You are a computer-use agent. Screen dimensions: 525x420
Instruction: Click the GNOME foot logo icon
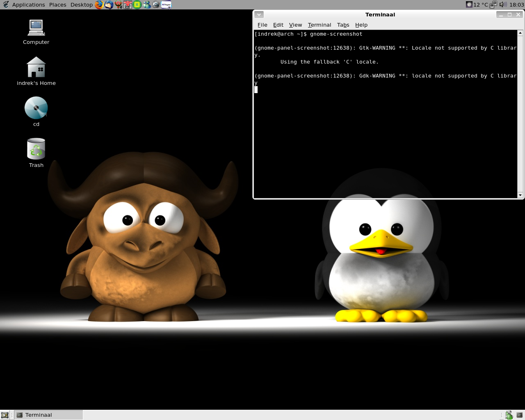point(6,5)
